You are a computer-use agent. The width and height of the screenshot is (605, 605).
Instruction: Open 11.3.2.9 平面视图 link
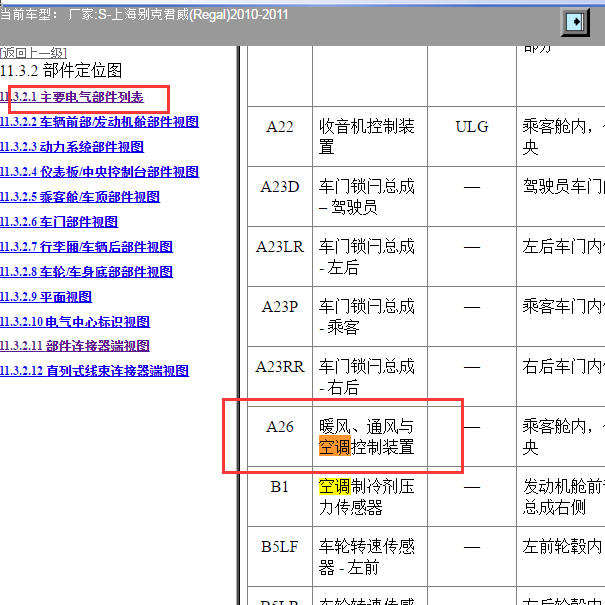pyautogui.click(x=46, y=297)
